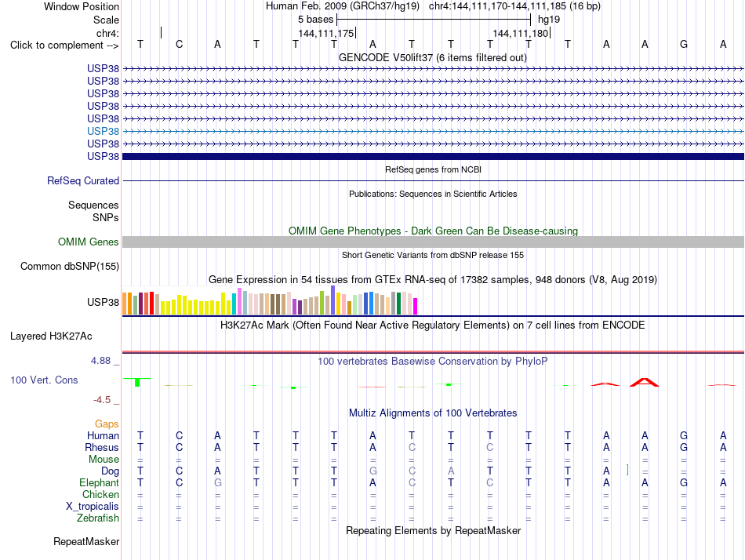Click the -4.5 PhyloP lower limit value
The height and width of the screenshot is (560, 745).
[102, 400]
